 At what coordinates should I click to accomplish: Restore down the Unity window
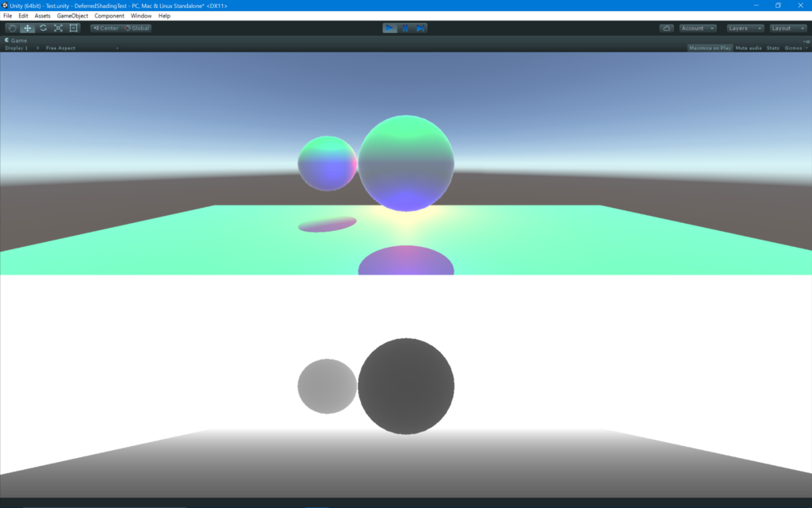click(778, 6)
